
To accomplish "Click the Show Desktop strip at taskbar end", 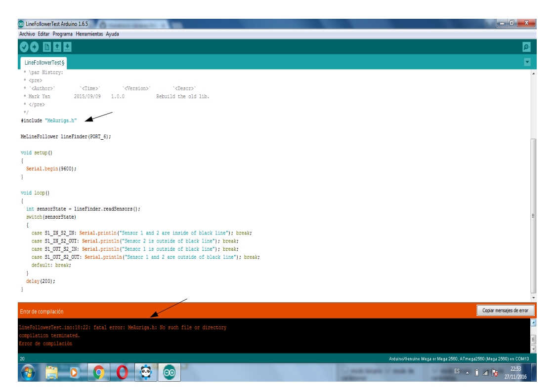I will pyautogui.click(x=534, y=373).
